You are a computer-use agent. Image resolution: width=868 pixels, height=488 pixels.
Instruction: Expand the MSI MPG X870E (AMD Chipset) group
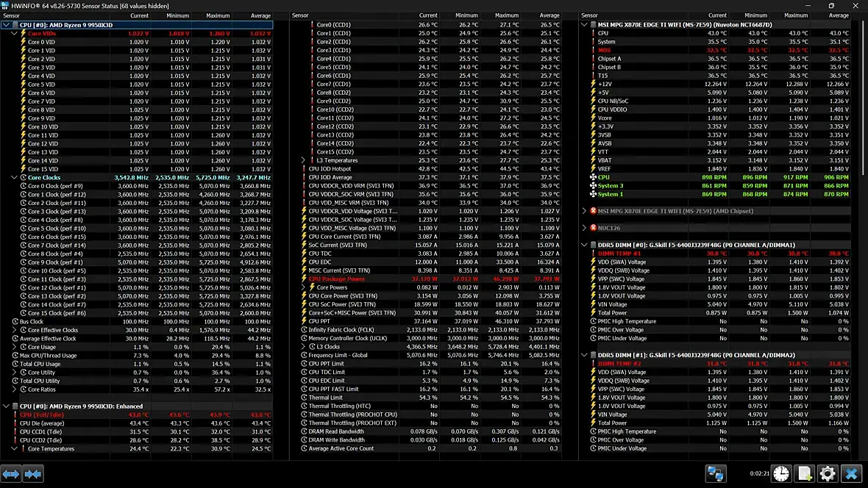pyautogui.click(x=584, y=211)
